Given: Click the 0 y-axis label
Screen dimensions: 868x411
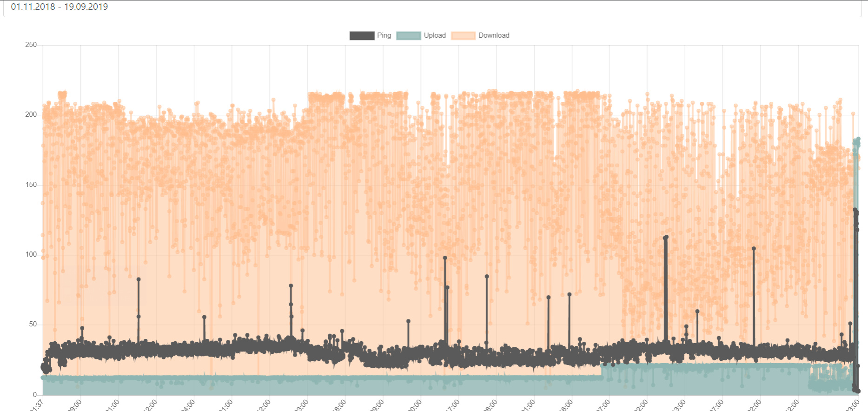Looking at the screenshot, I should pos(35,395).
